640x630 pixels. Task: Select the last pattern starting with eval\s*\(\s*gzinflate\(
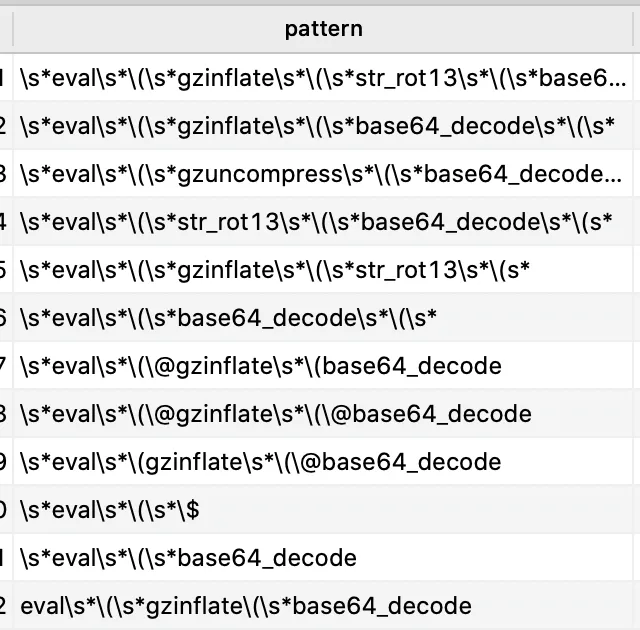246,606
